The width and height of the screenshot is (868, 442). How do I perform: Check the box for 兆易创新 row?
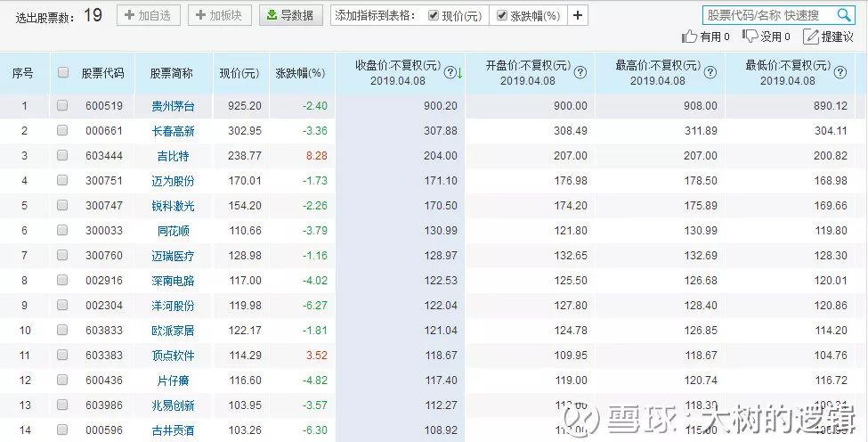[62, 405]
